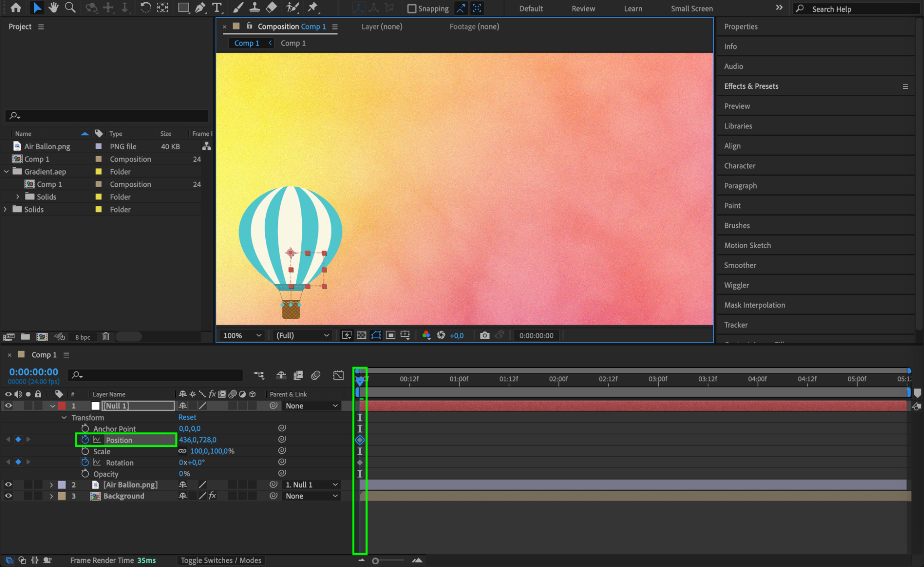
Task: Open Background layer parent None dropdown
Action: (312, 496)
